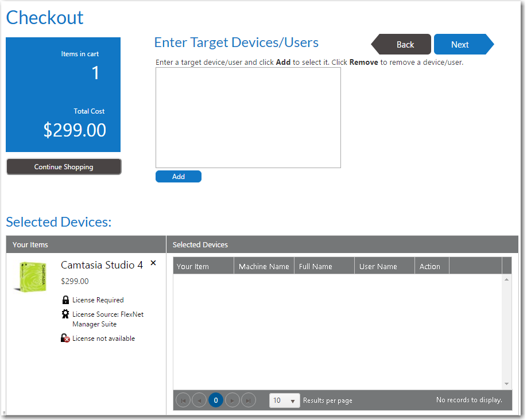Select current page number 0 button
527x420 pixels.
[216, 400]
